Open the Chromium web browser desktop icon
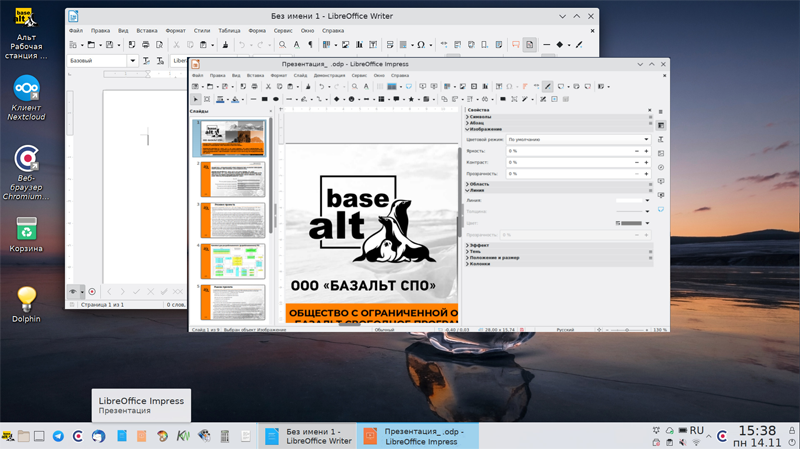Screen dimensions: 800x449 26,159
